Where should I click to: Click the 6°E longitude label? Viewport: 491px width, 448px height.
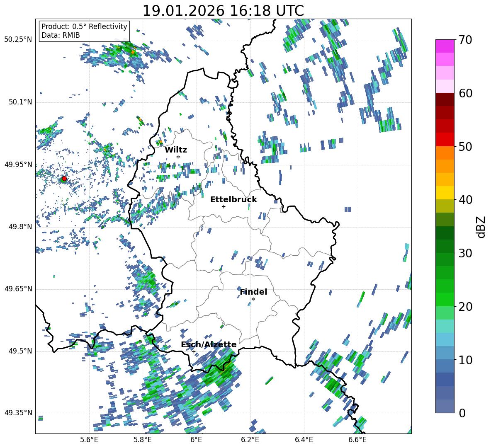196,440
